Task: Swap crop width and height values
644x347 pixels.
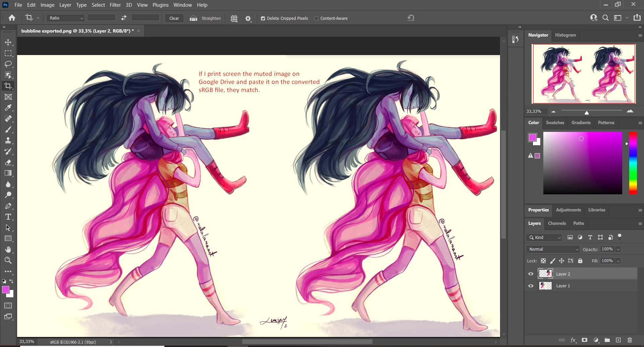Action: click(124, 18)
